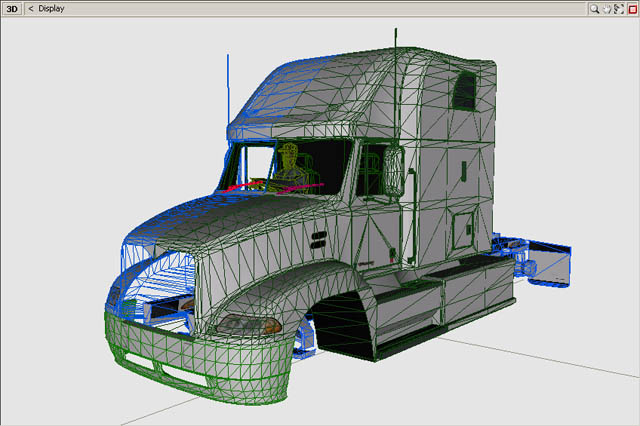Select the yellow wireframe driver in cab
This screenshot has height=426, width=640.
(x=289, y=166)
